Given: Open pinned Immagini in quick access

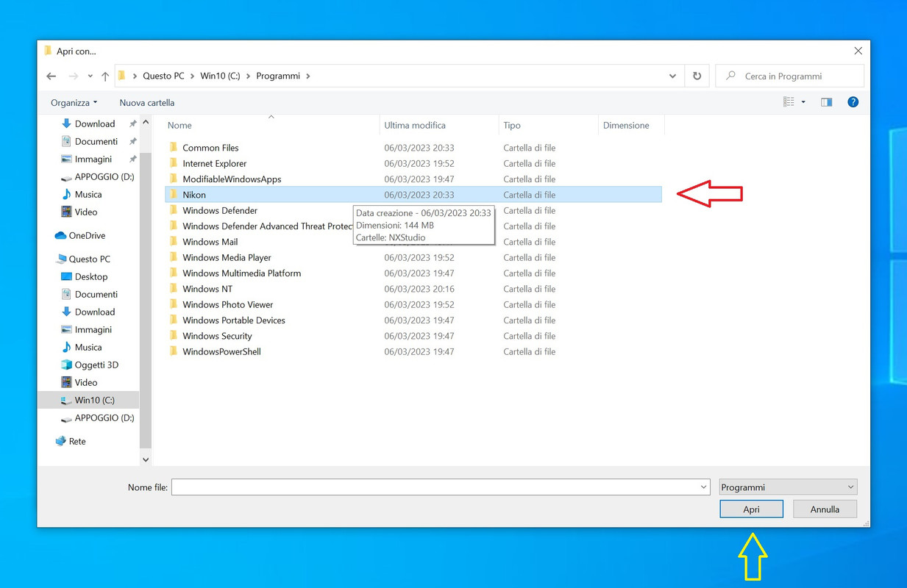Looking at the screenshot, I should (x=93, y=159).
